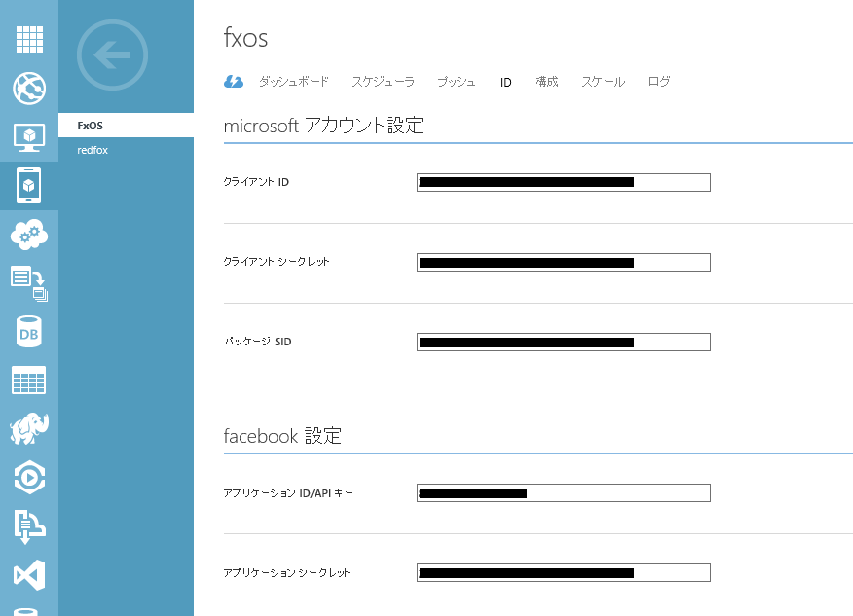This screenshot has height=616, width=853.
Task: Open Websites globe icon in sidebar
Action: point(29,89)
